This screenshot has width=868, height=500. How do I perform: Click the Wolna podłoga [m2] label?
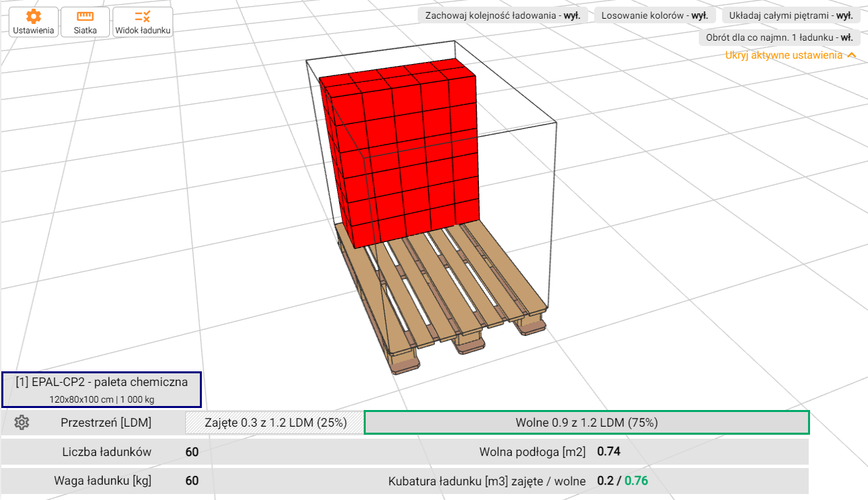(532, 452)
